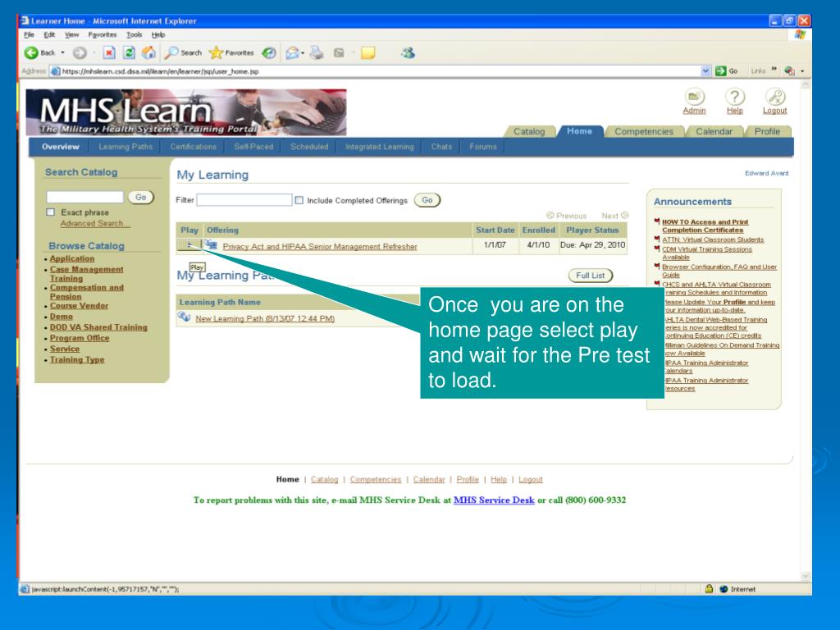Open the New Learning Path link
The height and width of the screenshot is (630, 840).
(x=265, y=319)
